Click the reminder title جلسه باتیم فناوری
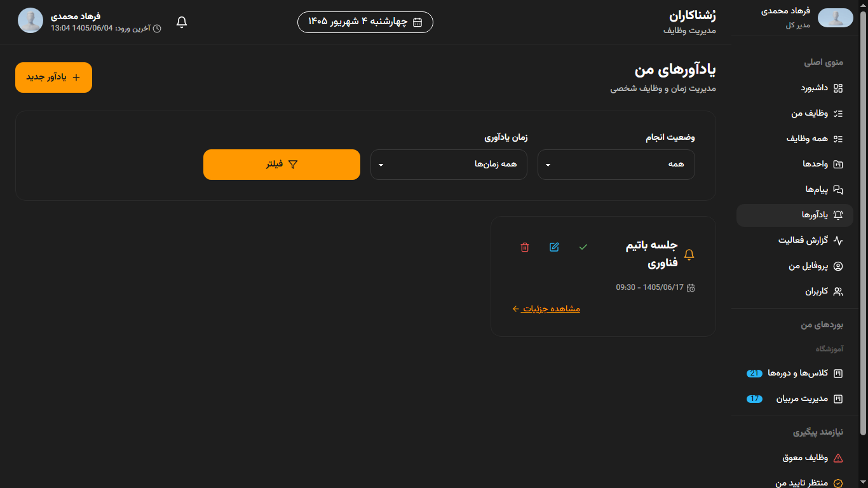The width and height of the screenshot is (868, 488). coord(652,254)
